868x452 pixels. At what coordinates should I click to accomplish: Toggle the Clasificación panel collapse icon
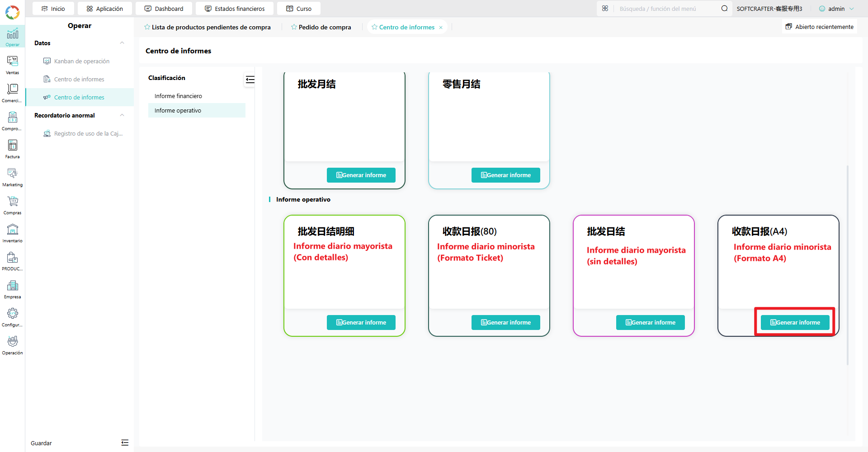click(x=250, y=80)
